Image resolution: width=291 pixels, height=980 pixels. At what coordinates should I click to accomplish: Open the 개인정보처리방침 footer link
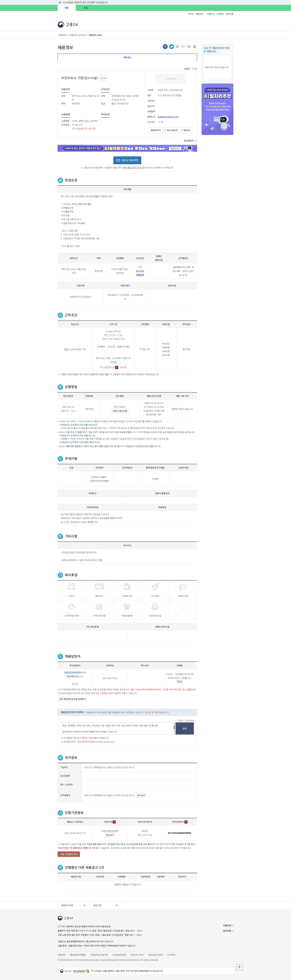click(78, 955)
